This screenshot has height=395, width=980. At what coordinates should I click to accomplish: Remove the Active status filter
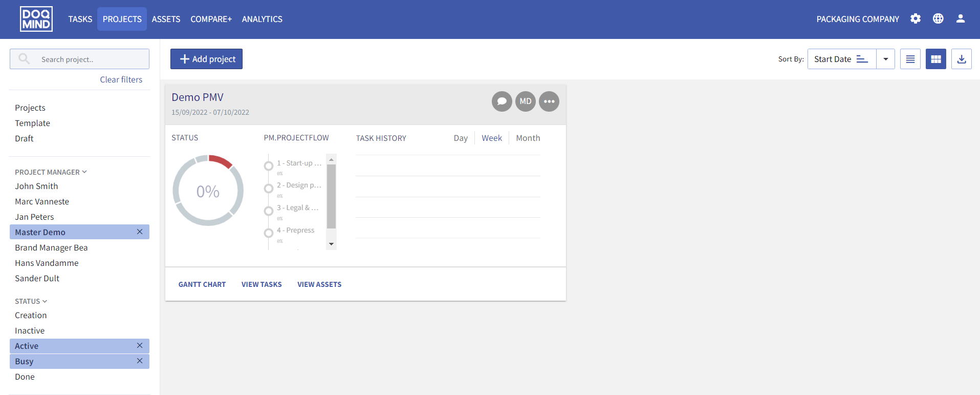point(140,346)
